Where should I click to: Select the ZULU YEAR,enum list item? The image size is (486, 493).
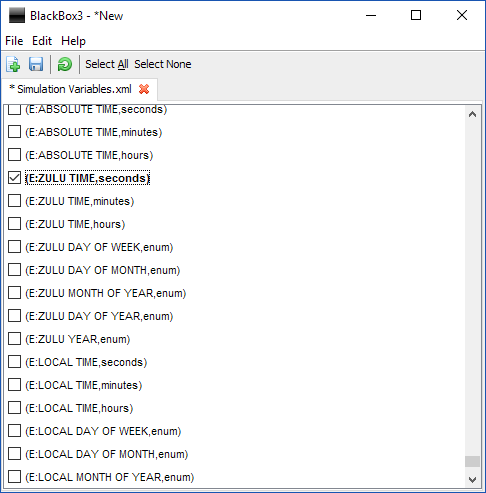click(78, 339)
